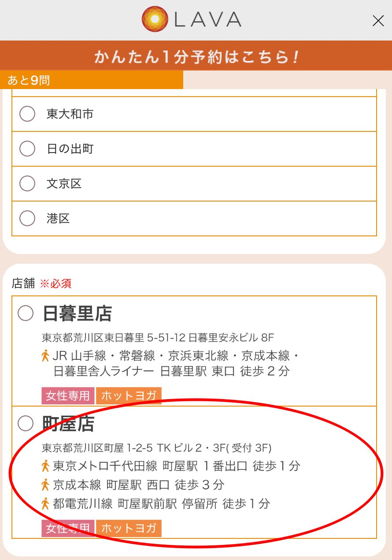Image resolution: width=392 pixels, height=560 pixels.
Task: Select the 東大和市 radio button
Action: 27,114
